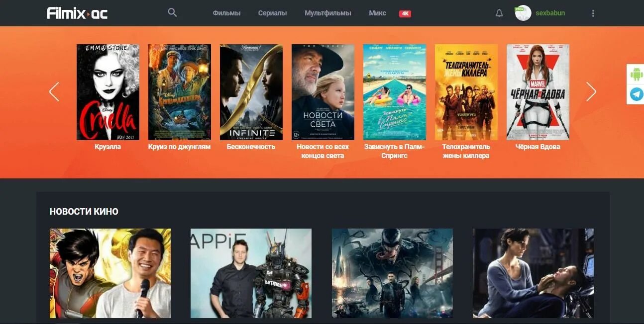Screen dimensions: 644x324
Task: Open the Shang-Chi news image
Action: pyautogui.click(x=110, y=273)
